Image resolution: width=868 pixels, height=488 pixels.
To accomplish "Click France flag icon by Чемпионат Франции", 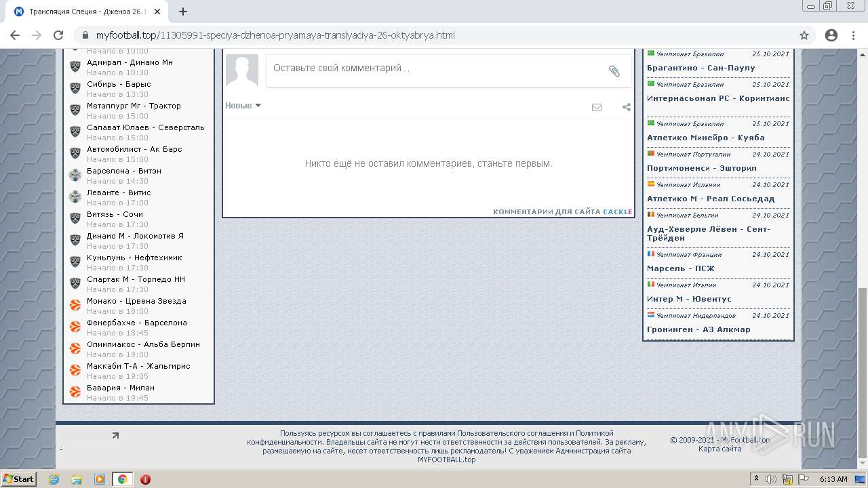I will click(651, 253).
